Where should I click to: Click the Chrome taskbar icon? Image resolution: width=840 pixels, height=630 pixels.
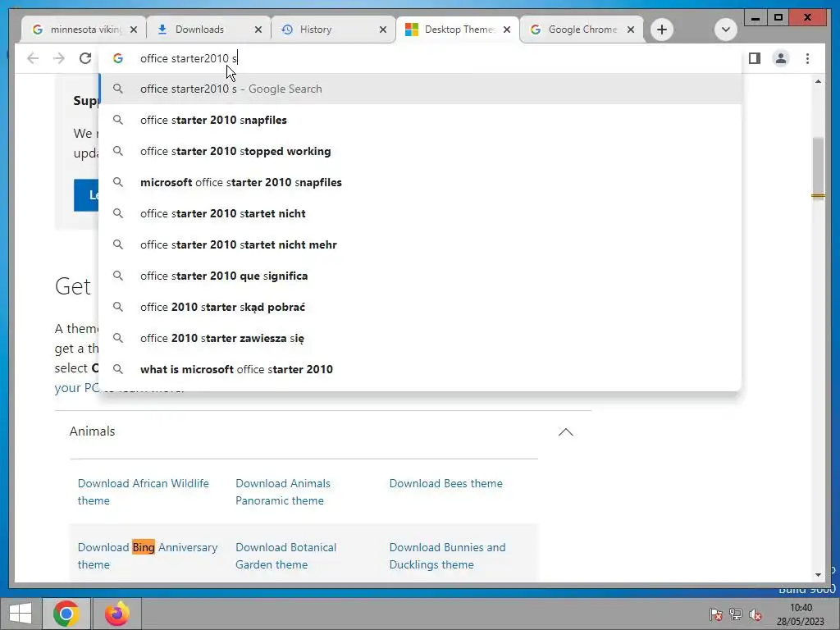66,614
